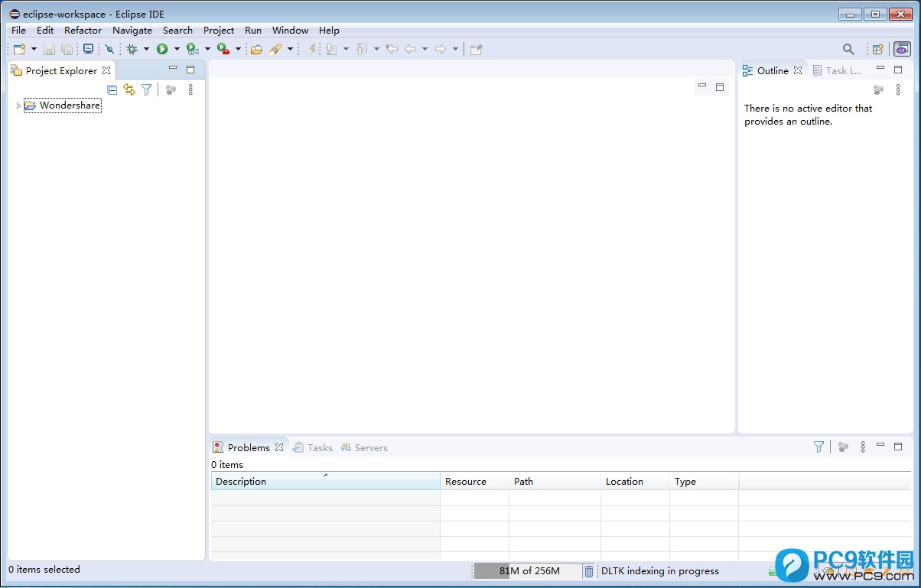
Task: Click the heap memory status bar
Action: (528, 571)
